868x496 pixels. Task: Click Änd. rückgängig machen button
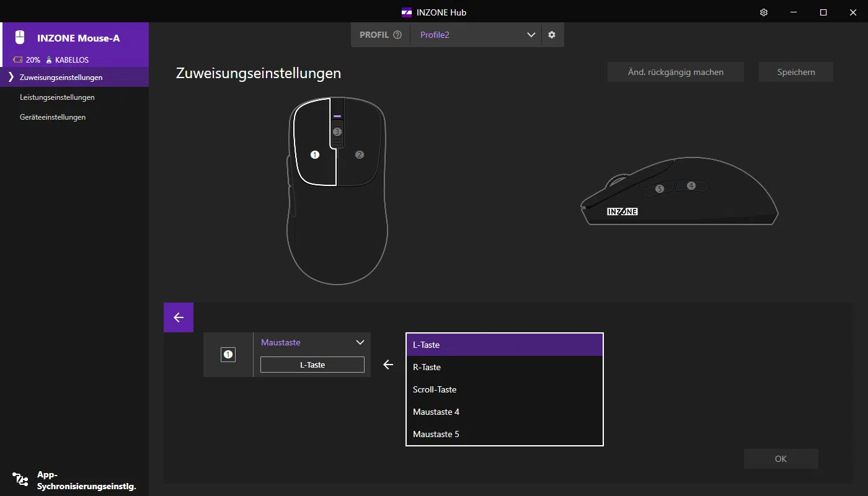pos(675,72)
